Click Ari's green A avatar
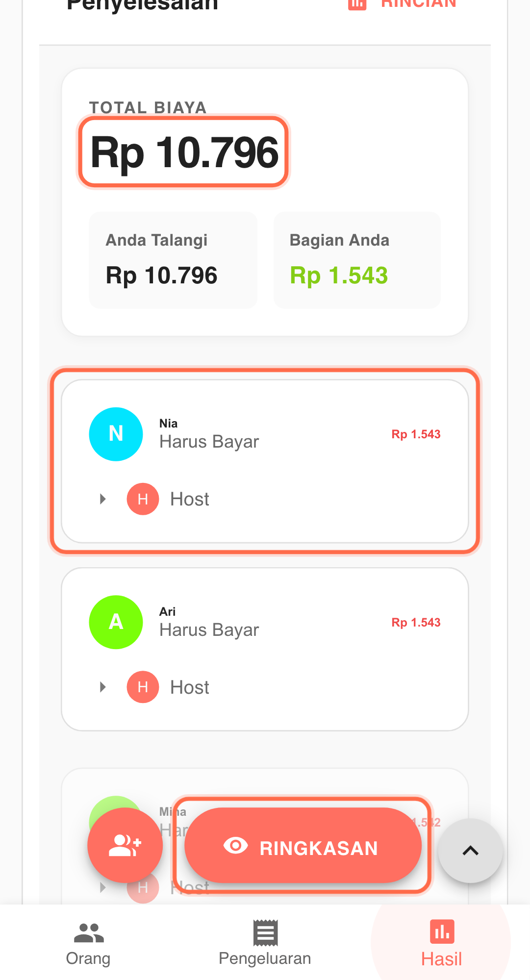 [116, 622]
